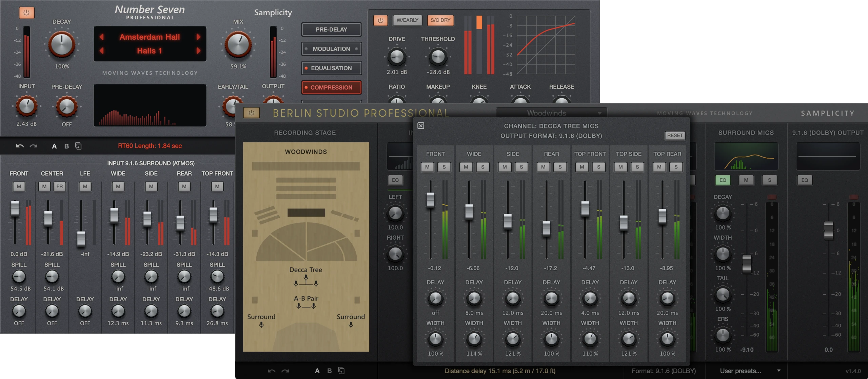Open the Woodwinds preset dropdown
This screenshot has width=868, height=379.
(551, 113)
